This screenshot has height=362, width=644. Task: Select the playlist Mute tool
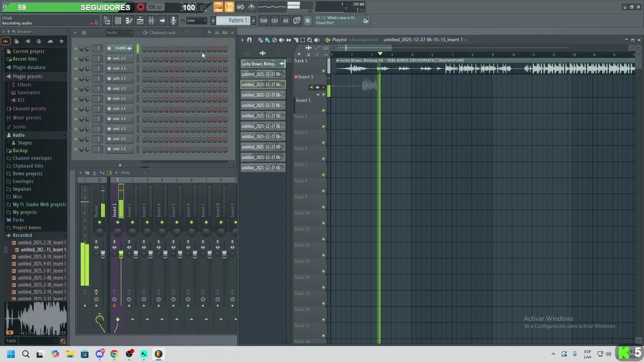(281, 40)
